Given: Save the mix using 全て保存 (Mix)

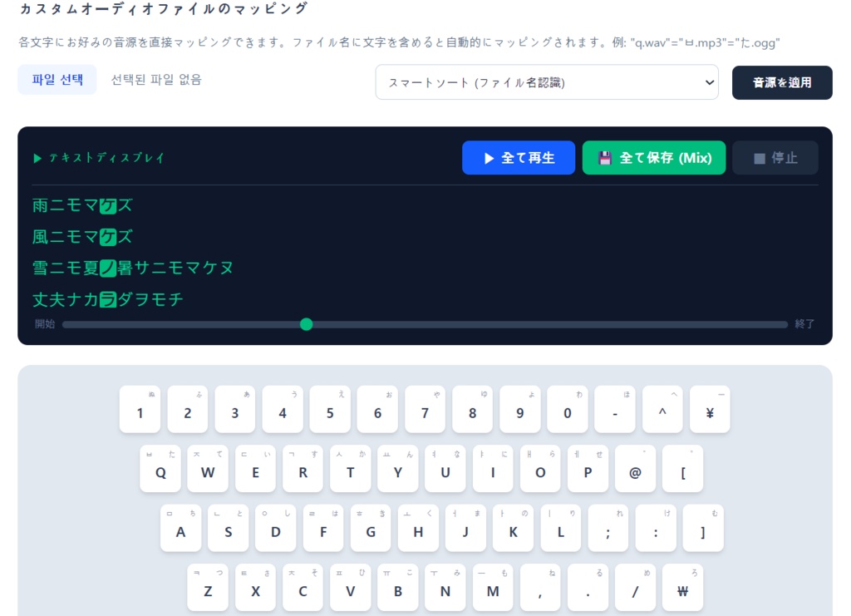Looking at the screenshot, I should (654, 157).
